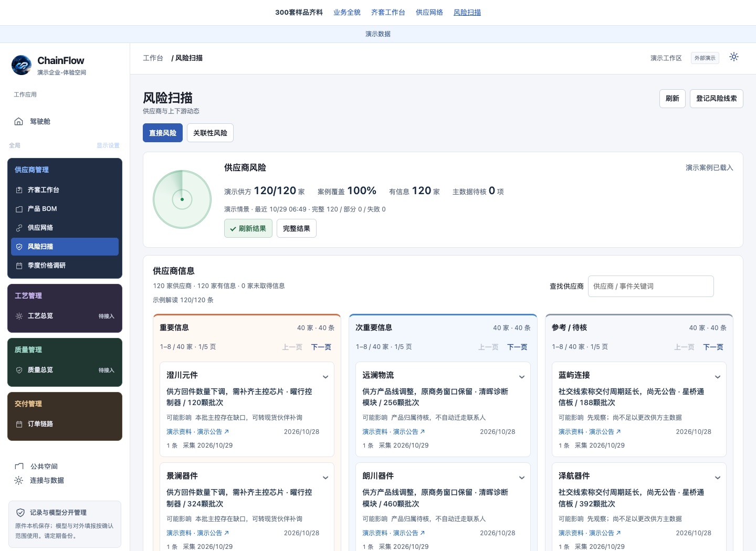Click the gear icon beside 工艺总览
The width and height of the screenshot is (756, 551).
pyautogui.click(x=19, y=316)
